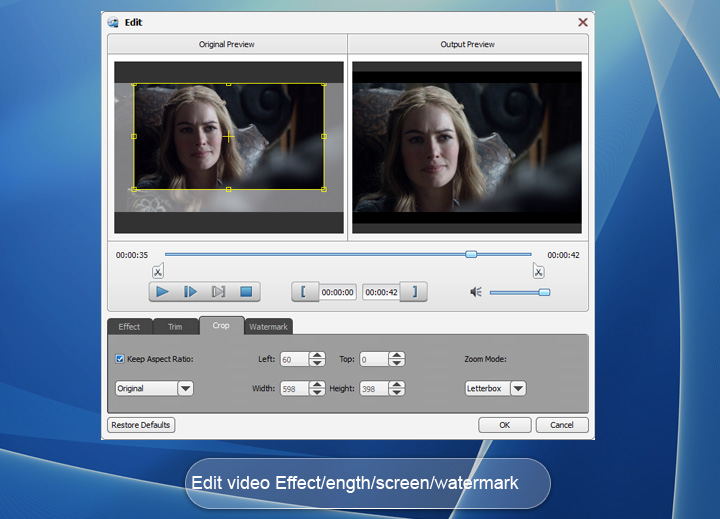Set the trim start point bracket
Image resolution: width=720 pixels, height=519 pixels.
[x=304, y=292]
